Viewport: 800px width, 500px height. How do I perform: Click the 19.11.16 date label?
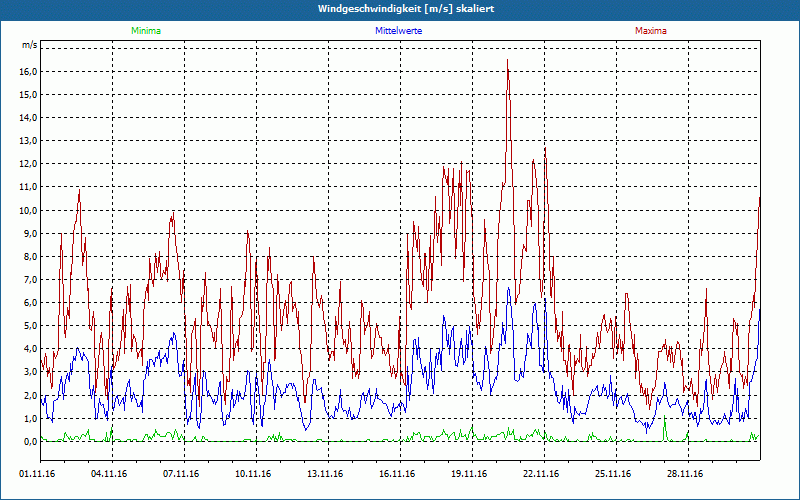pos(469,474)
